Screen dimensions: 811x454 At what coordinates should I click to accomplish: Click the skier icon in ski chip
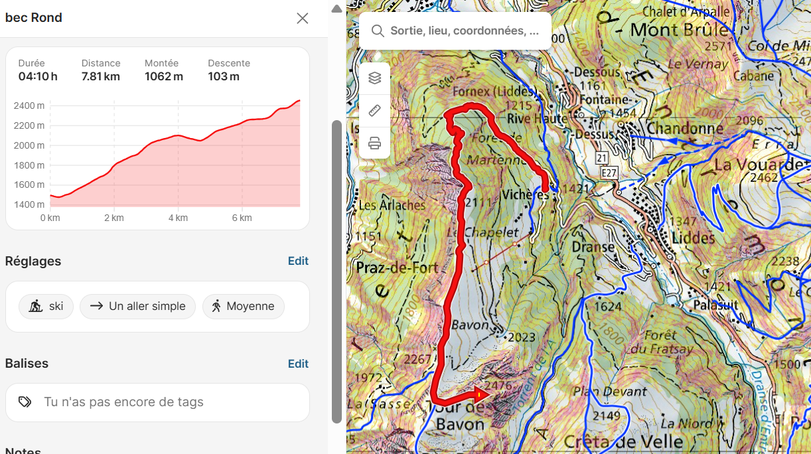[x=36, y=306]
